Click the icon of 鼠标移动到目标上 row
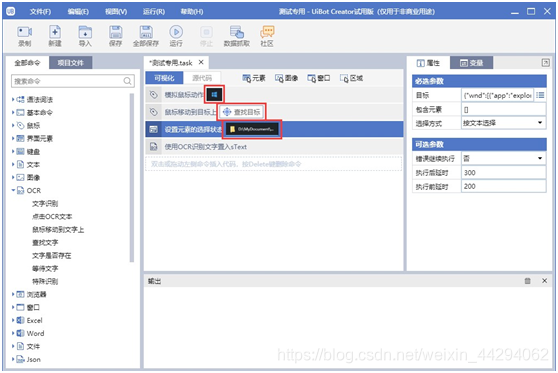The width and height of the screenshot is (558, 373). (x=153, y=112)
